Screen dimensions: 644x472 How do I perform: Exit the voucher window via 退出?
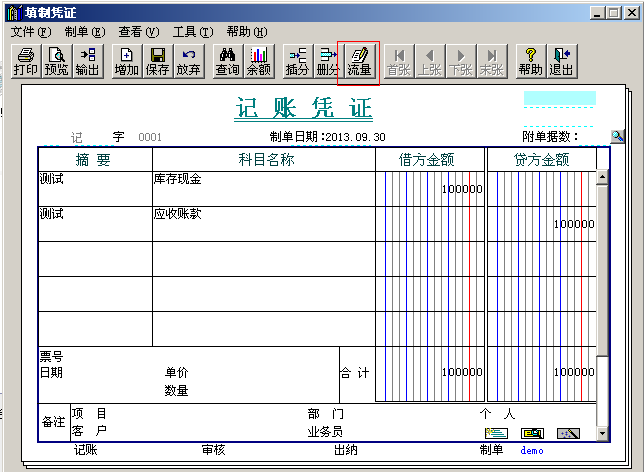tap(562, 61)
